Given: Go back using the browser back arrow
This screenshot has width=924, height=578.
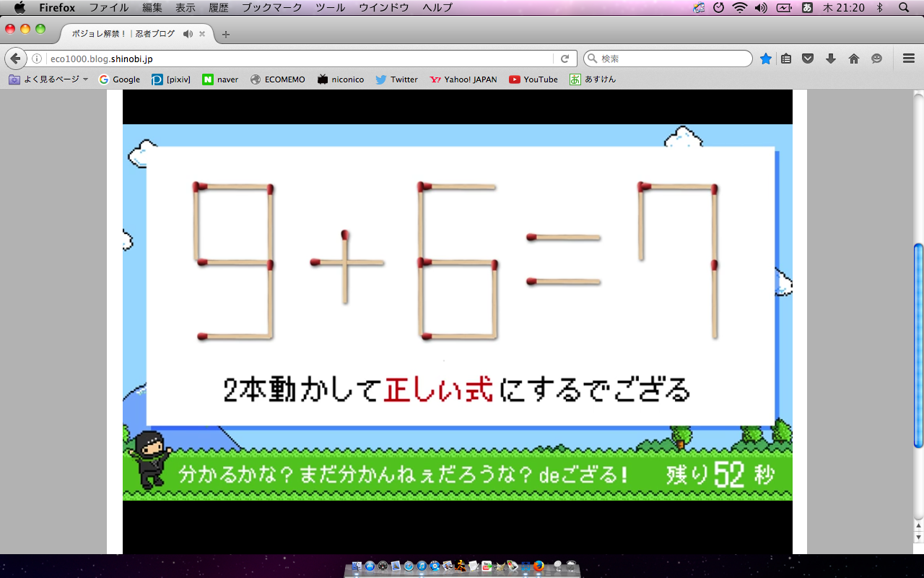Looking at the screenshot, I should pos(14,59).
